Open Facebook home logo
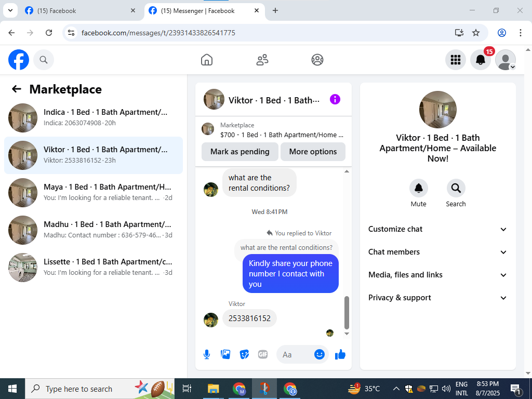Viewport: 532px width, 399px height. (x=19, y=60)
